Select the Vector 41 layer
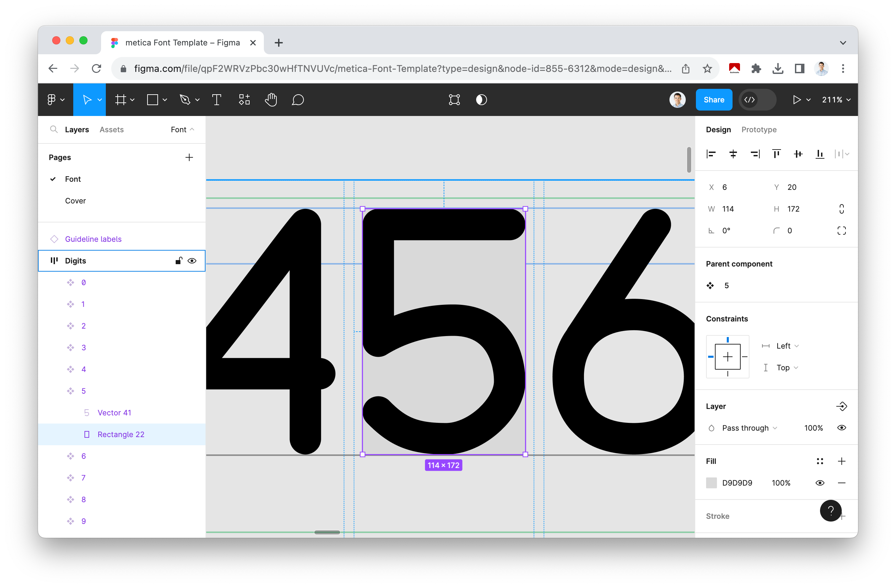This screenshot has height=588, width=896. 114,413
